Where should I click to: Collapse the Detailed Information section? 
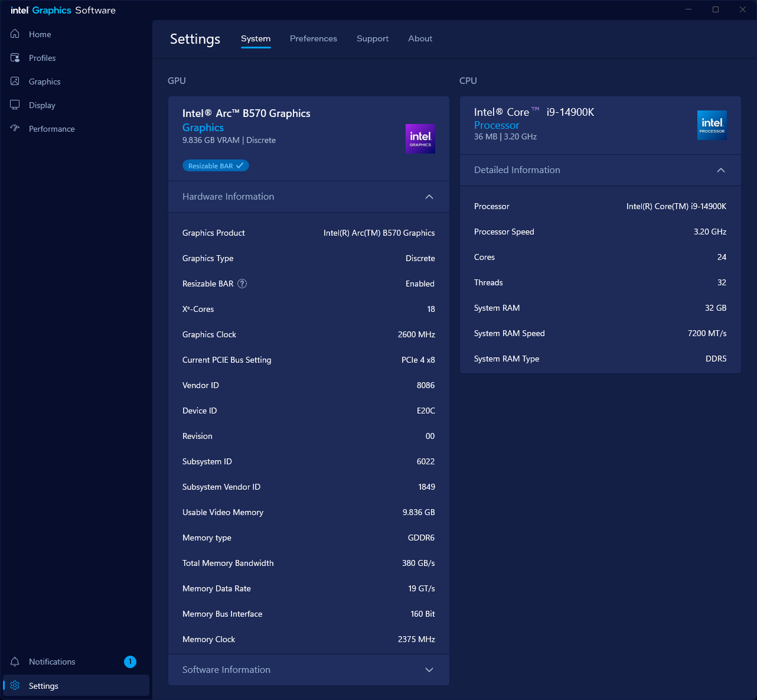(x=600, y=170)
